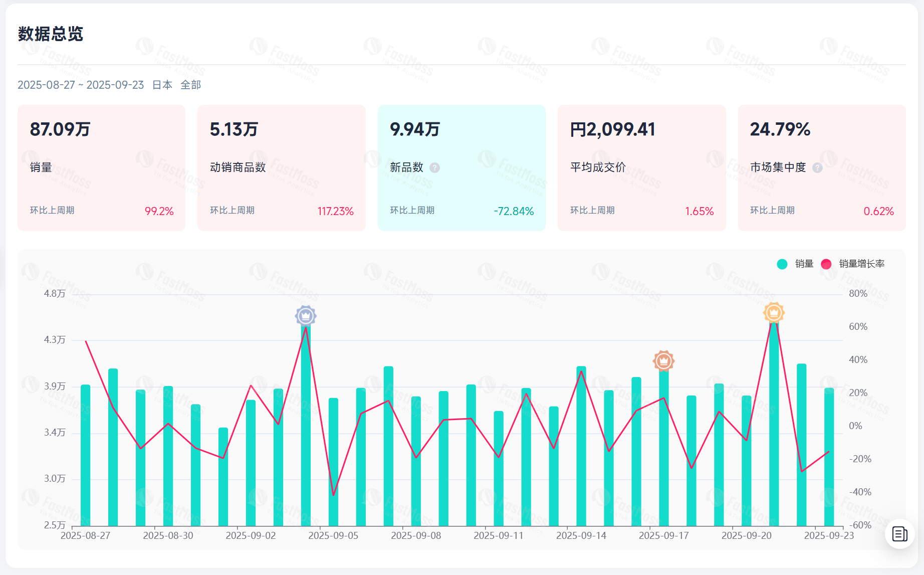The width and height of the screenshot is (924, 575).
Task: Click the tallest sales bar near 2025-09-21
Action: 774,426
